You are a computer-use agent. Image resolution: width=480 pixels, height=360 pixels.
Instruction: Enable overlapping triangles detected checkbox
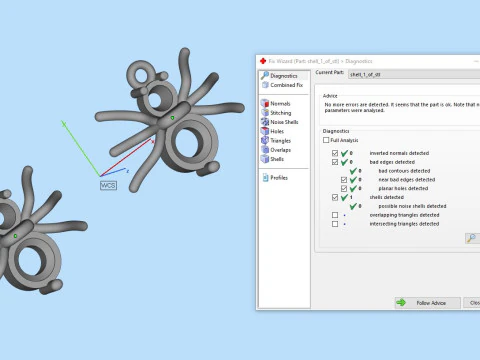(335, 215)
